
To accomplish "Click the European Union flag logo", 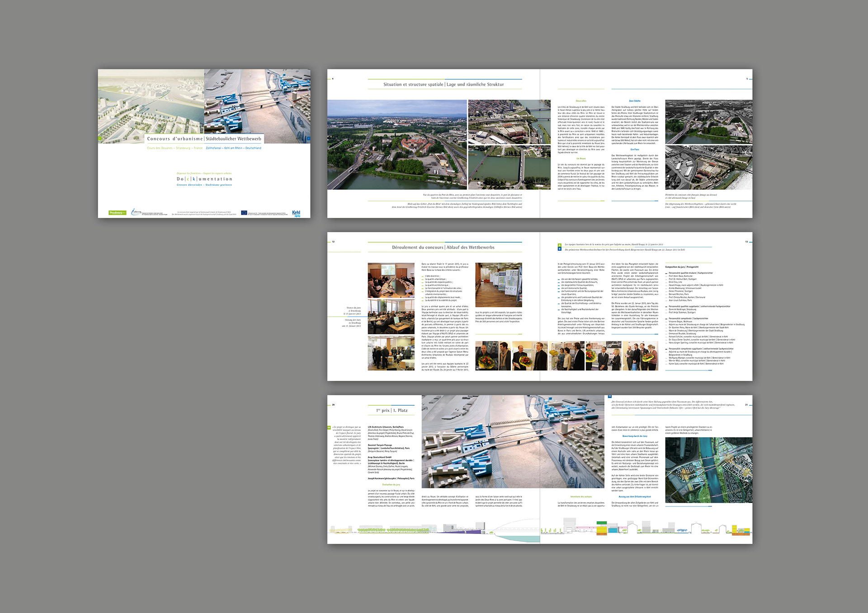I will [x=244, y=212].
